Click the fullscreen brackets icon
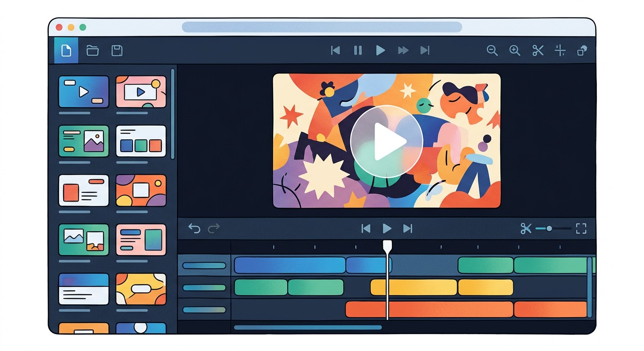 click(x=581, y=229)
